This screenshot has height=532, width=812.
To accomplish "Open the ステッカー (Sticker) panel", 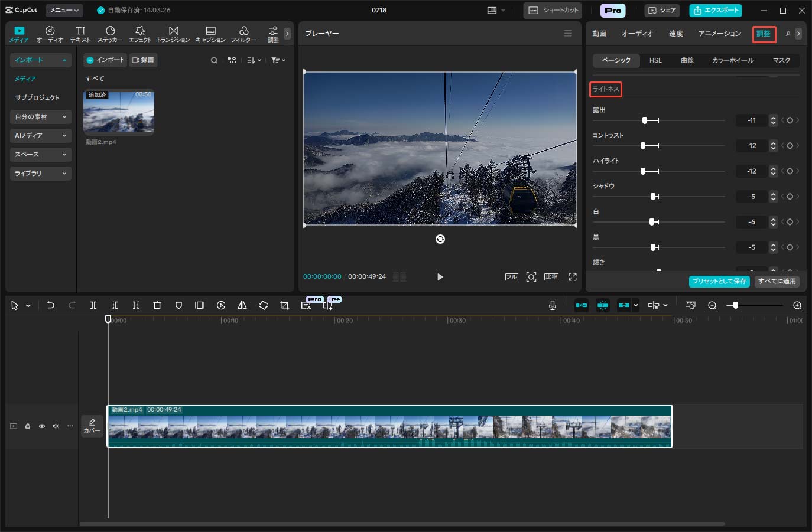I will click(x=110, y=34).
